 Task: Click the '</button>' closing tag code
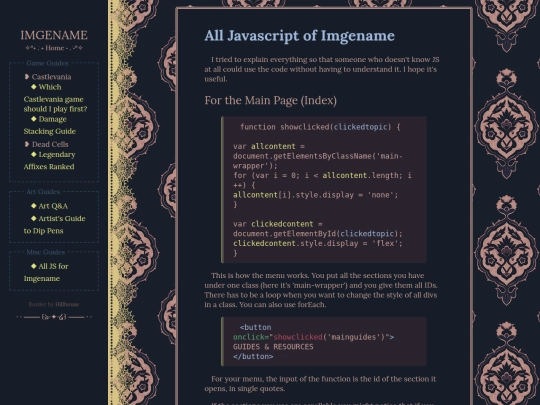[x=253, y=356]
